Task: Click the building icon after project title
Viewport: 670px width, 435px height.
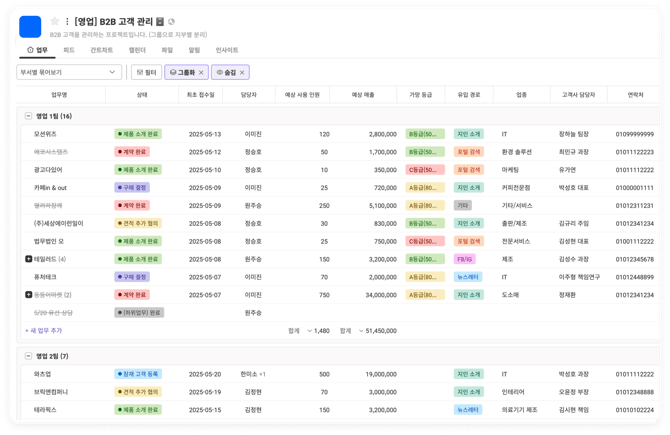Action: click(x=160, y=21)
